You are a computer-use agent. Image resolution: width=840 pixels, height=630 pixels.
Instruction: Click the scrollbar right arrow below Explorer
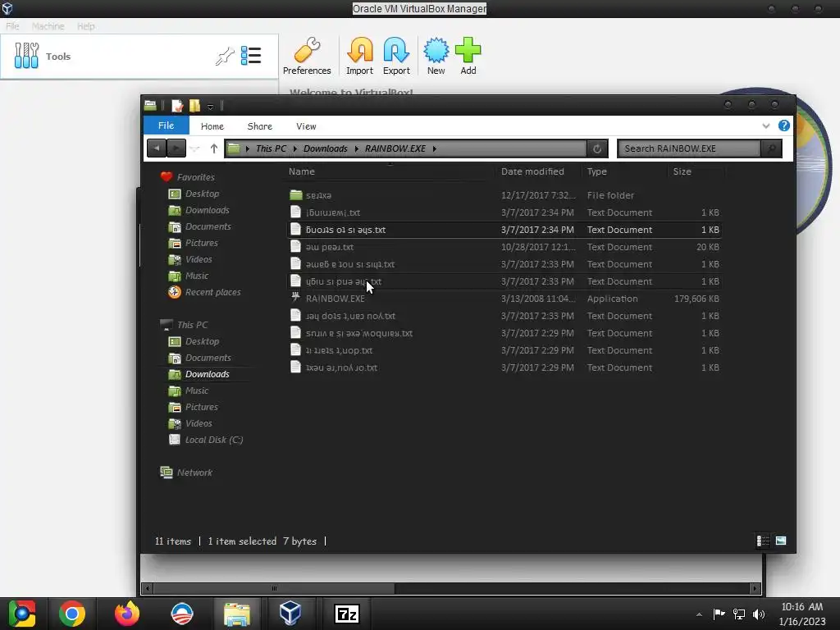pos(755,588)
